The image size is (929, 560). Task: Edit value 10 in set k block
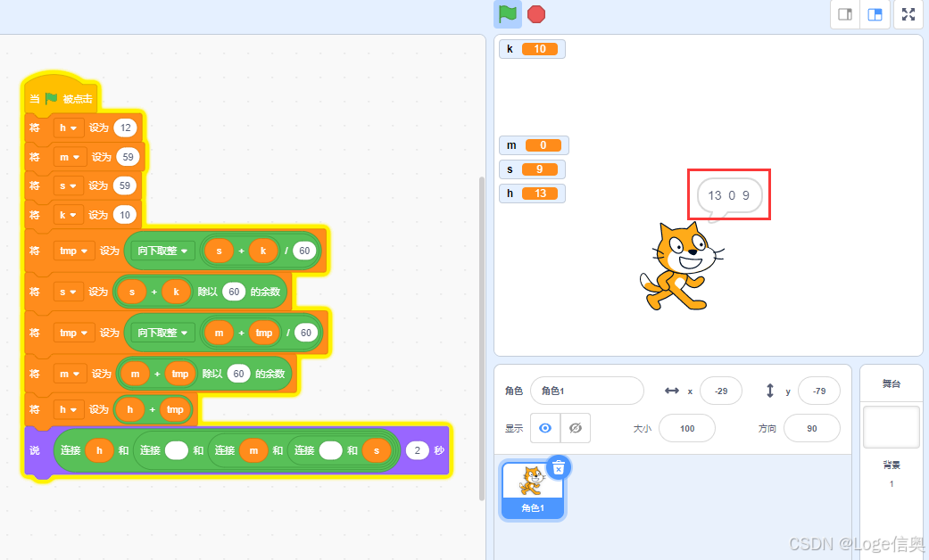(x=124, y=215)
